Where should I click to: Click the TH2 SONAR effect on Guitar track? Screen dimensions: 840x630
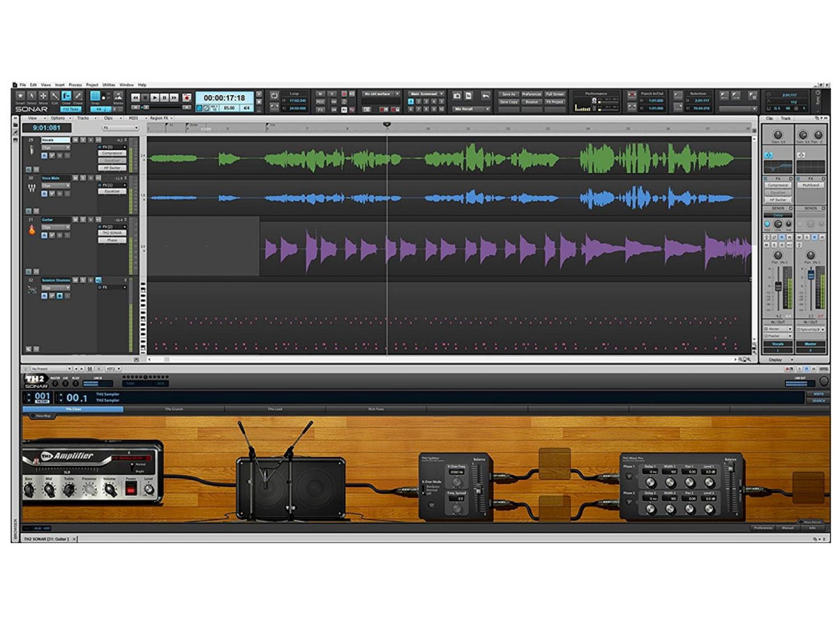[112, 233]
